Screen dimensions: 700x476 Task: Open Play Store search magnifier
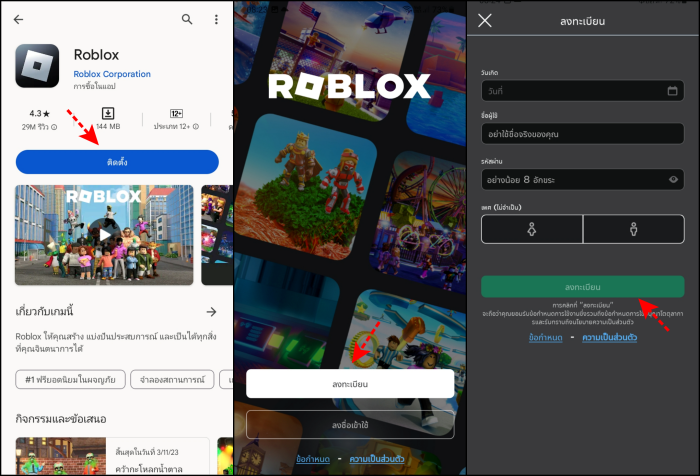click(x=187, y=19)
